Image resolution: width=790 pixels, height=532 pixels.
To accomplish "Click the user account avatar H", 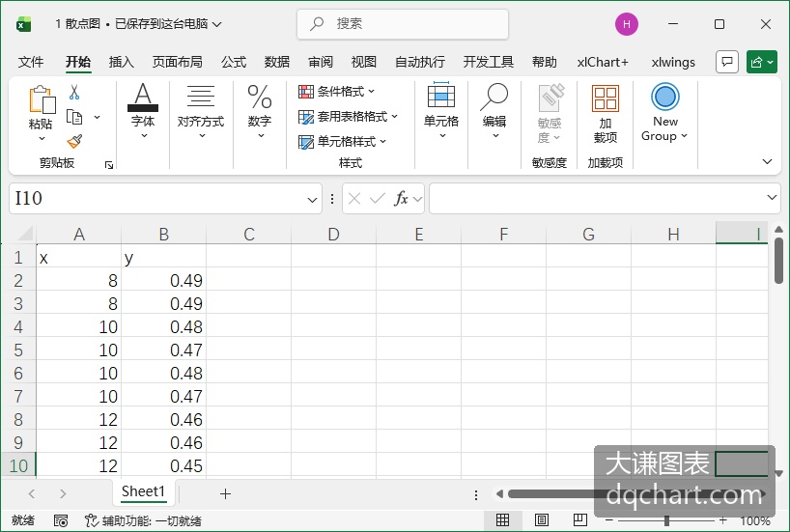I will pos(626,24).
